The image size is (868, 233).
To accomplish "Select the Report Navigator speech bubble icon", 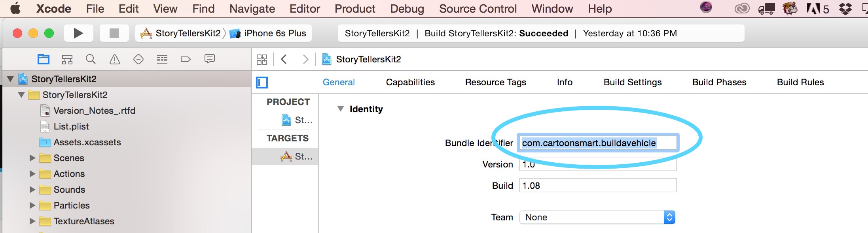I will pyautogui.click(x=209, y=59).
